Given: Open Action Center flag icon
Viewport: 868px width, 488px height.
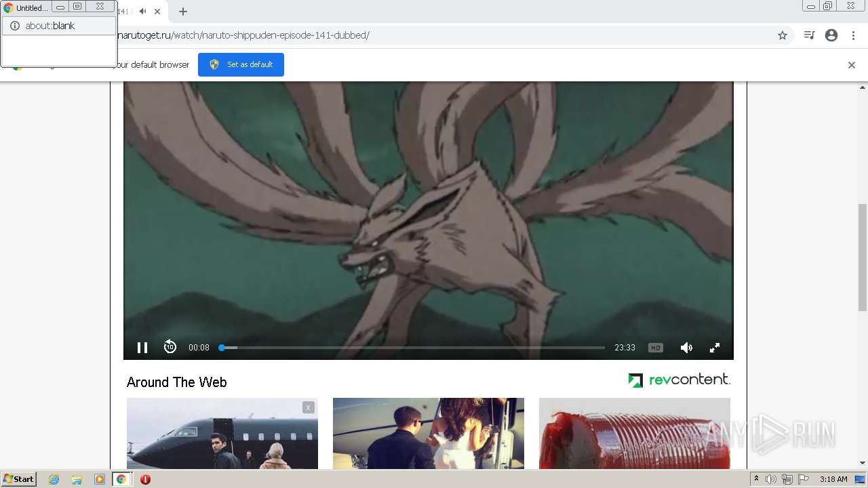Looking at the screenshot, I should click(804, 479).
